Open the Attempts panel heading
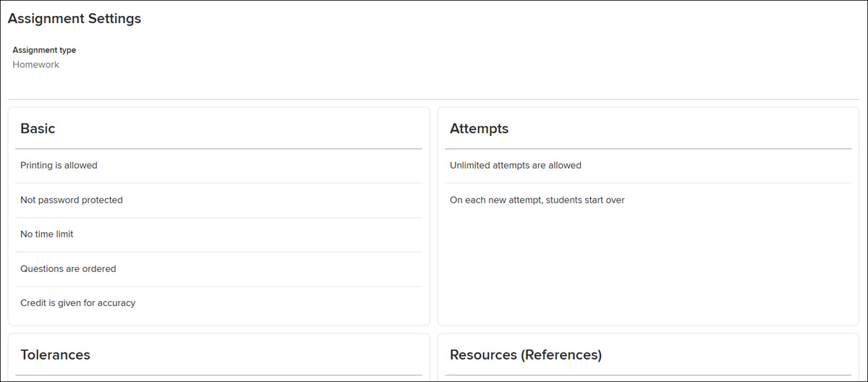This screenshot has height=382, width=868. [479, 129]
